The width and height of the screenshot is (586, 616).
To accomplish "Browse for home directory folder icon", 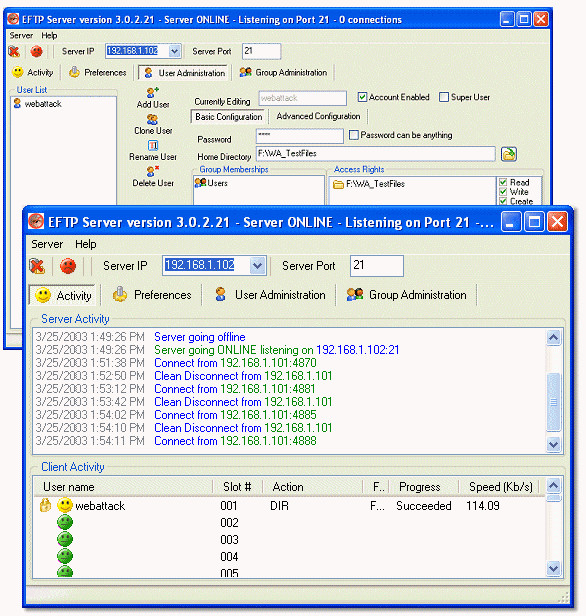I will (509, 154).
